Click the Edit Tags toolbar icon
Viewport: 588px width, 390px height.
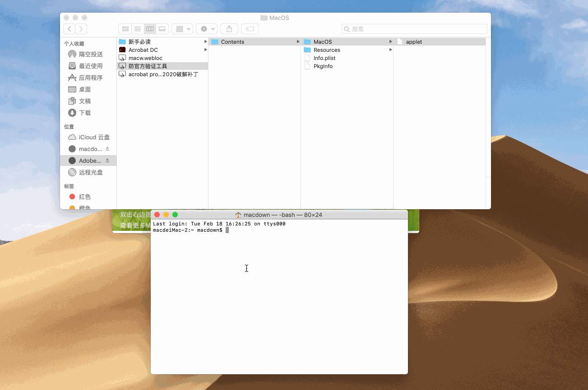[250, 28]
